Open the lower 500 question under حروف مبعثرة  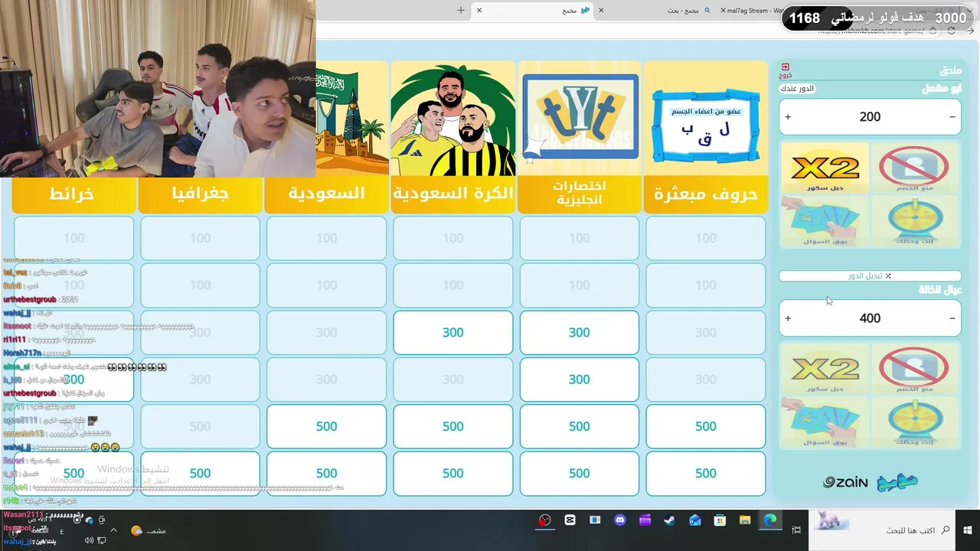pos(706,474)
